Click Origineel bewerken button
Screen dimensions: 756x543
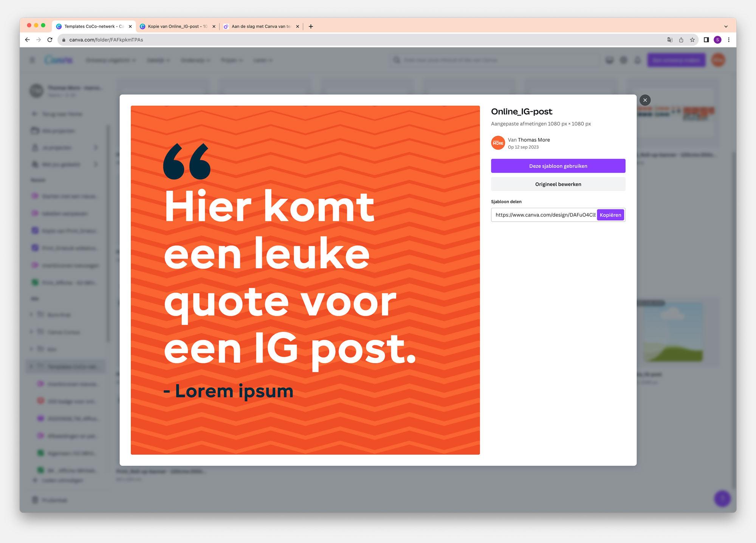558,184
